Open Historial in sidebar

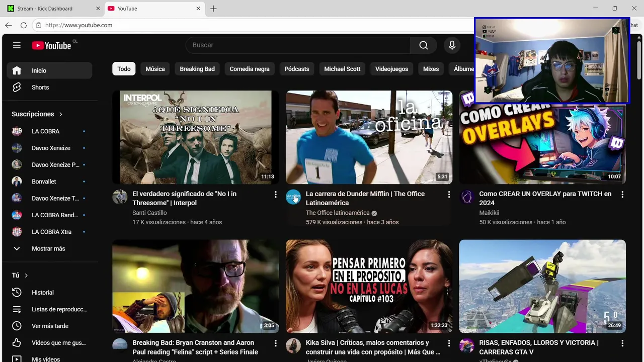pos(49,293)
